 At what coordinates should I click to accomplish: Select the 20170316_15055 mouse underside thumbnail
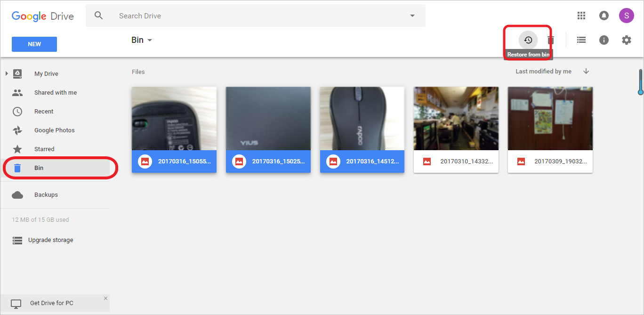pos(174,119)
